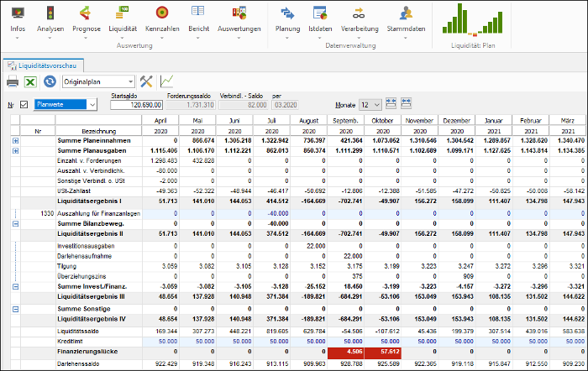Click the first column width icon beside Monate

pos(391,104)
